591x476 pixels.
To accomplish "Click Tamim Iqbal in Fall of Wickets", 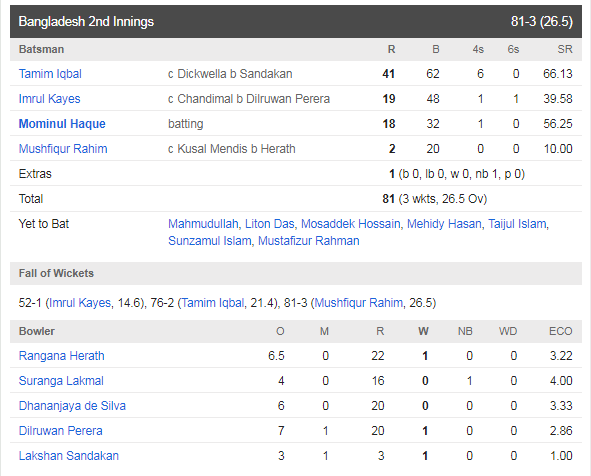I will [x=213, y=303].
